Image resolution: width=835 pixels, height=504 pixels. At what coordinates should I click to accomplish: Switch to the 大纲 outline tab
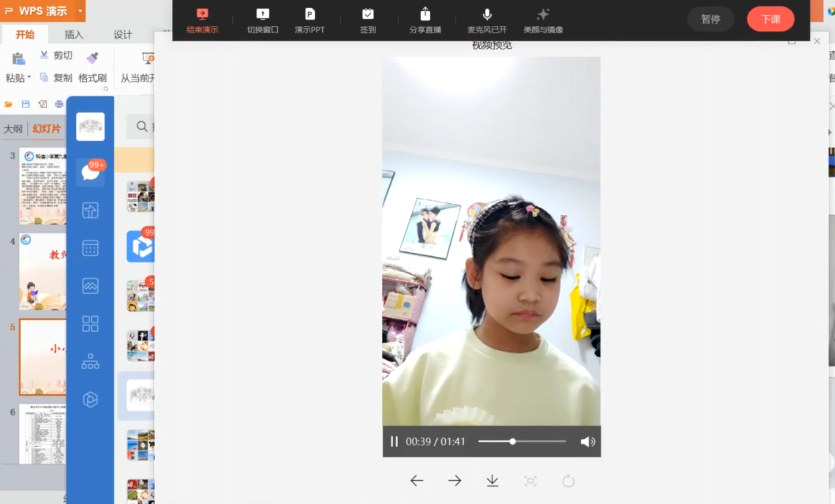tap(13, 129)
